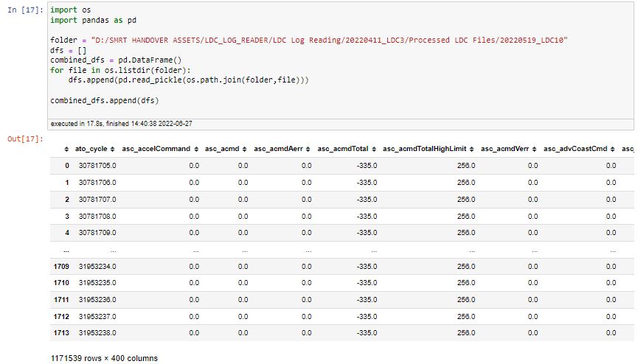Image resolution: width=638 pixels, height=364 pixels.
Task: Select the In [17] cell prompt
Action: [25, 10]
